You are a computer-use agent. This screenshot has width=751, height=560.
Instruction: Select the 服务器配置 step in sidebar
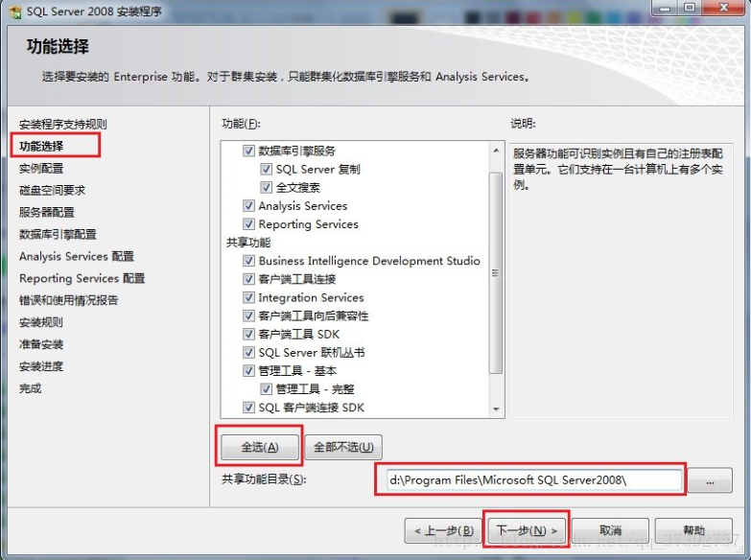coord(47,212)
